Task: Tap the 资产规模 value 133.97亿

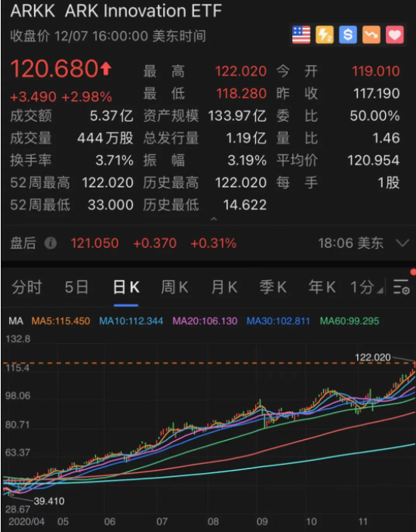Action: (237, 116)
